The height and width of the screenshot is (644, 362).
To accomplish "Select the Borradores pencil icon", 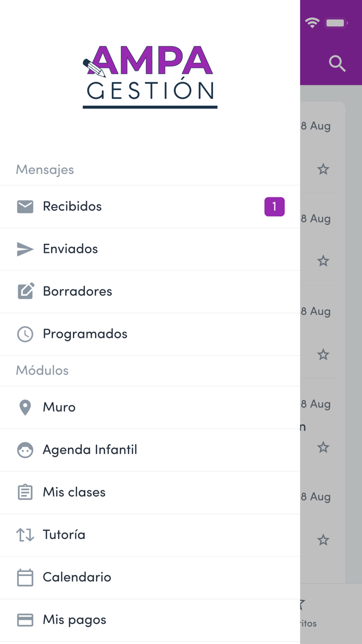I will (25, 291).
